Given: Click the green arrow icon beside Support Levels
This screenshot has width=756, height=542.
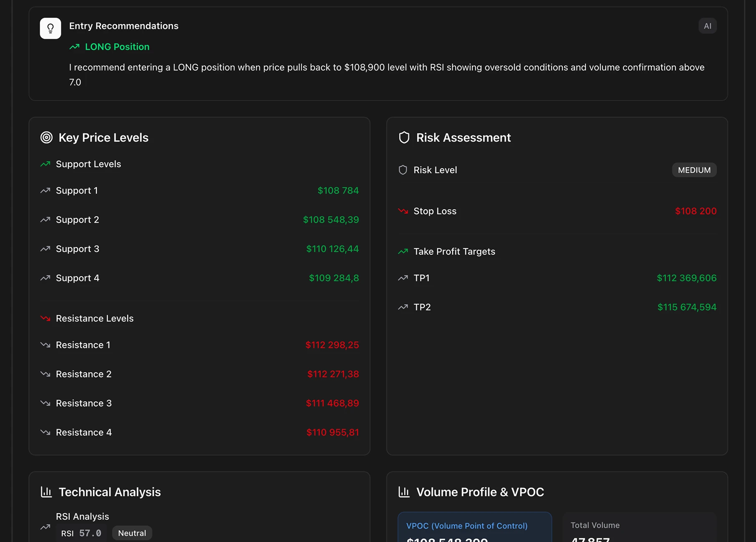Looking at the screenshot, I should click(x=45, y=164).
